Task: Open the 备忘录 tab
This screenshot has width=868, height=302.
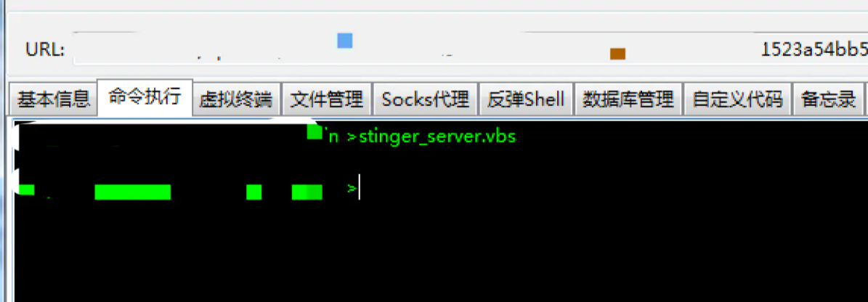Action: (x=828, y=100)
